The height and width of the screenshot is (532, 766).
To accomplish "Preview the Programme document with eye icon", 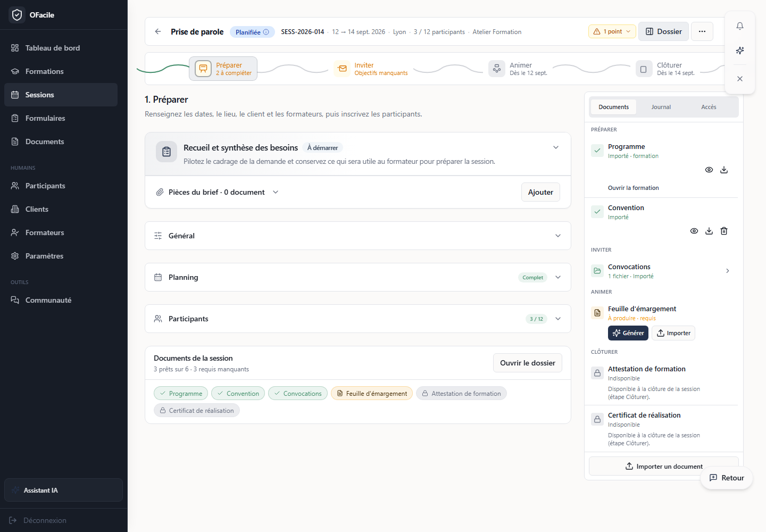I will tap(709, 170).
